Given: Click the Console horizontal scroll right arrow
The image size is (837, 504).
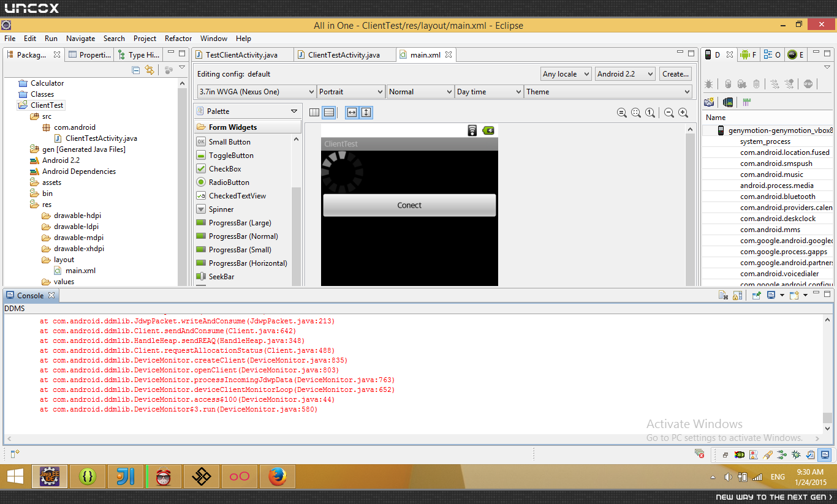Looking at the screenshot, I should pyautogui.click(x=817, y=438).
